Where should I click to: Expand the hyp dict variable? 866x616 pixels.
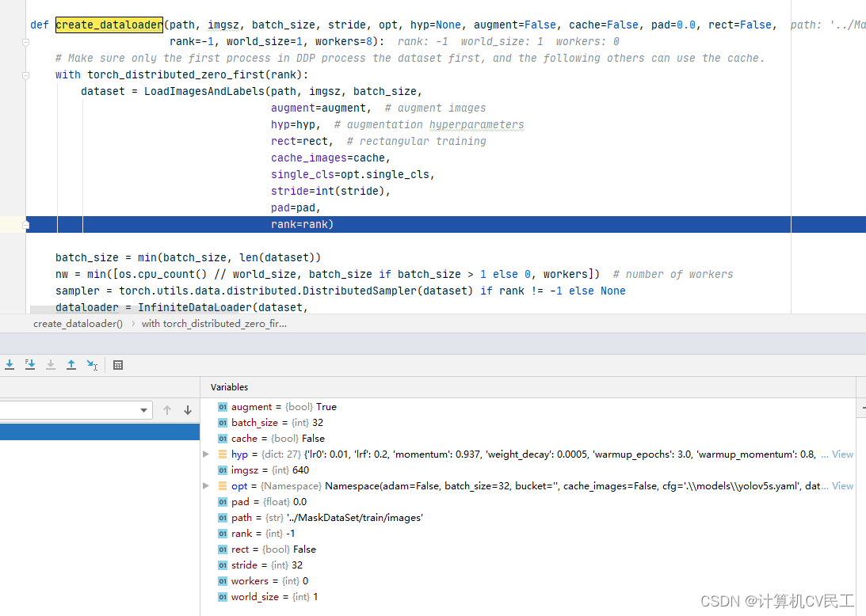point(206,454)
